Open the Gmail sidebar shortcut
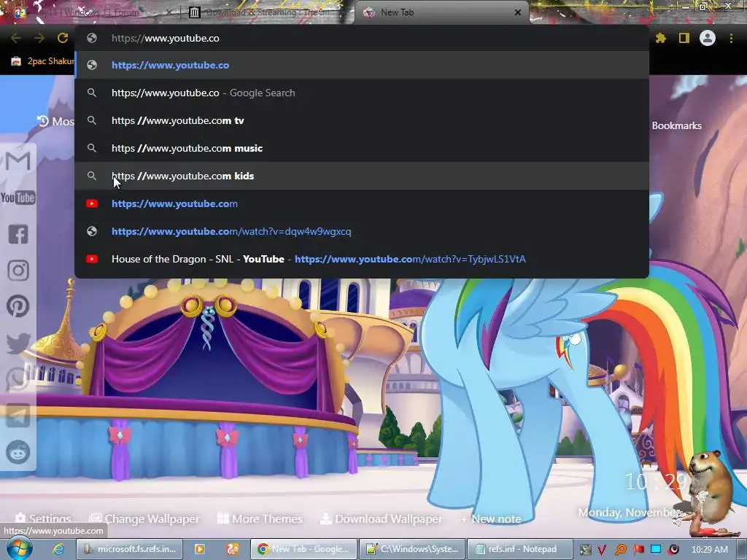 click(x=18, y=161)
